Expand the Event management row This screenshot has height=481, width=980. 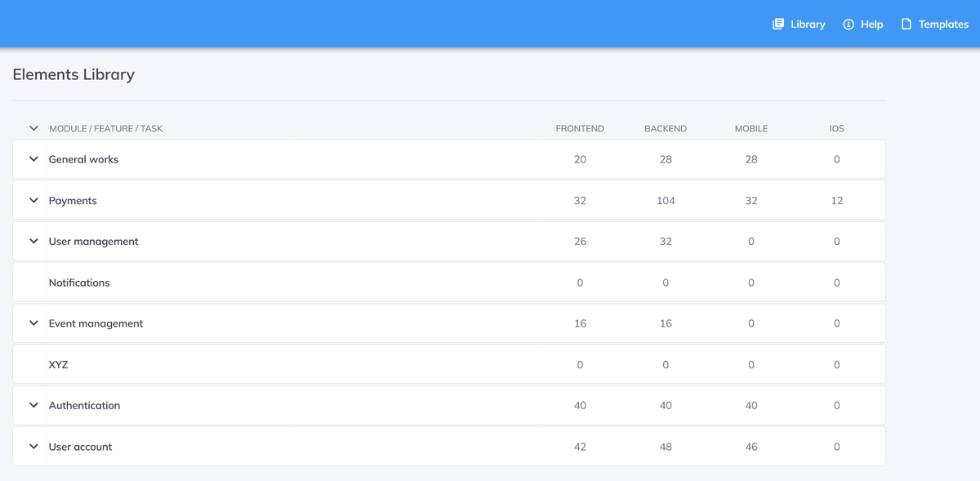point(33,323)
